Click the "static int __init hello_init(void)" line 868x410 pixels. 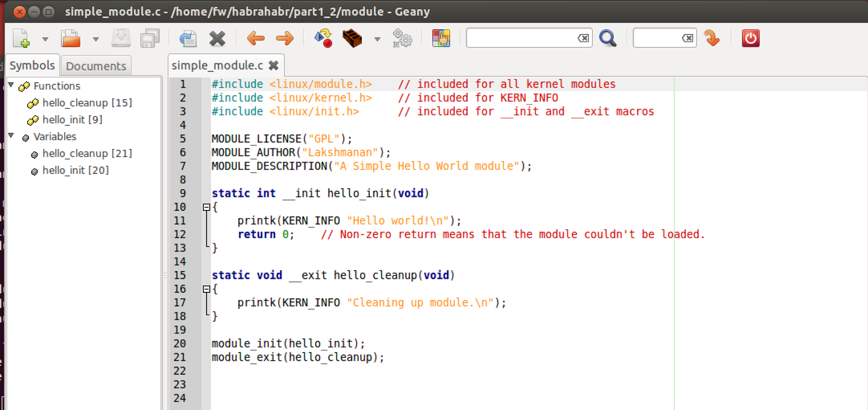click(x=321, y=194)
